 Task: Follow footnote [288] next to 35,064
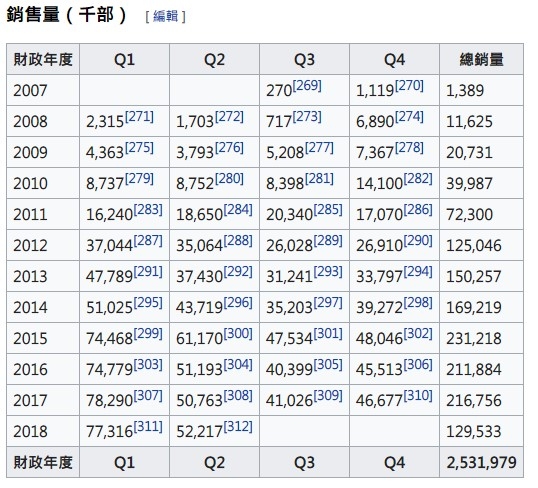(238, 241)
